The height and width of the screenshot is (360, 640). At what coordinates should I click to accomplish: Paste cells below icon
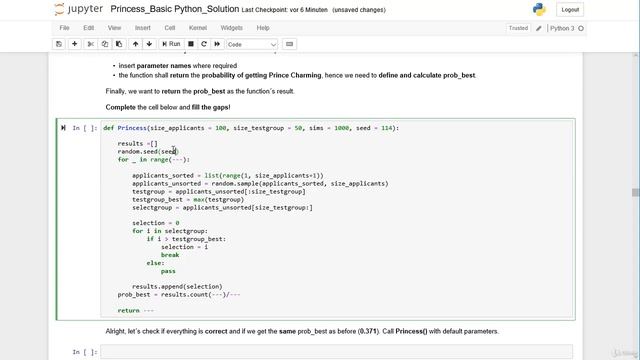tap(119, 44)
